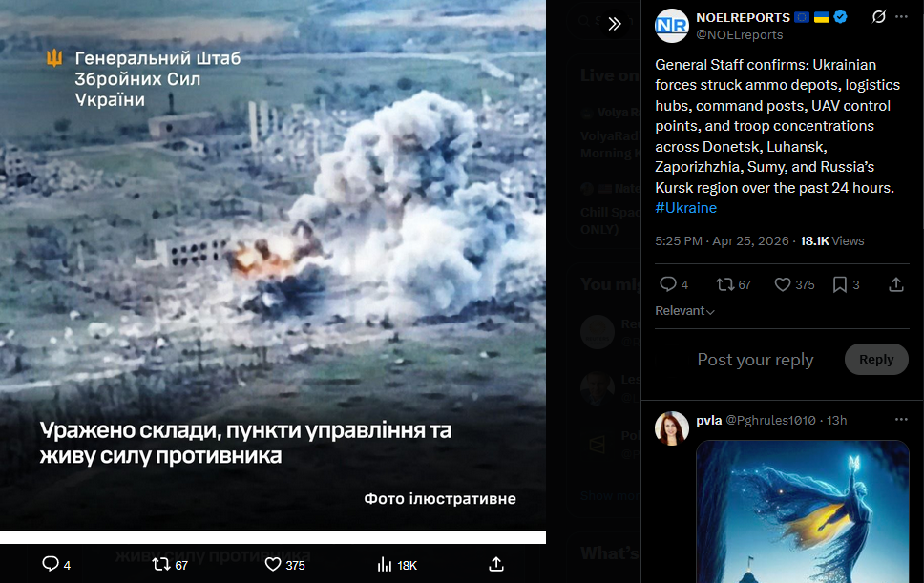Open the tweet's three-dot more menu
Image resolution: width=924 pixels, height=583 pixels.
(901, 17)
